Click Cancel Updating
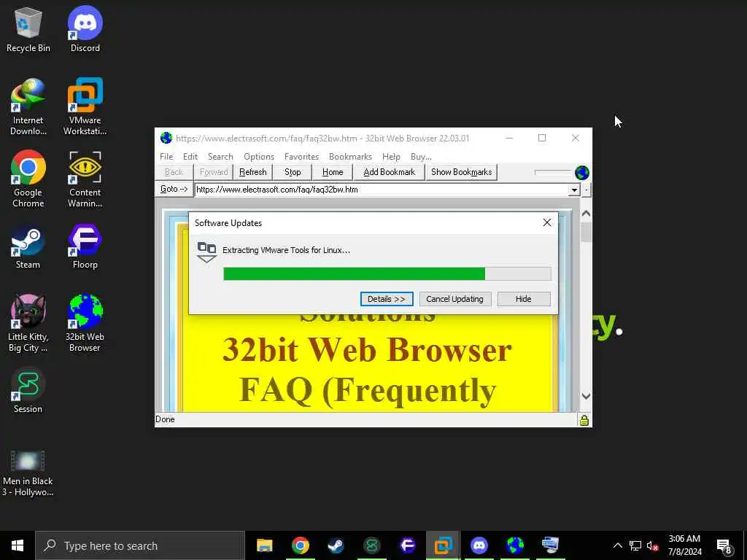Viewport: 747px width, 560px height. (454, 299)
